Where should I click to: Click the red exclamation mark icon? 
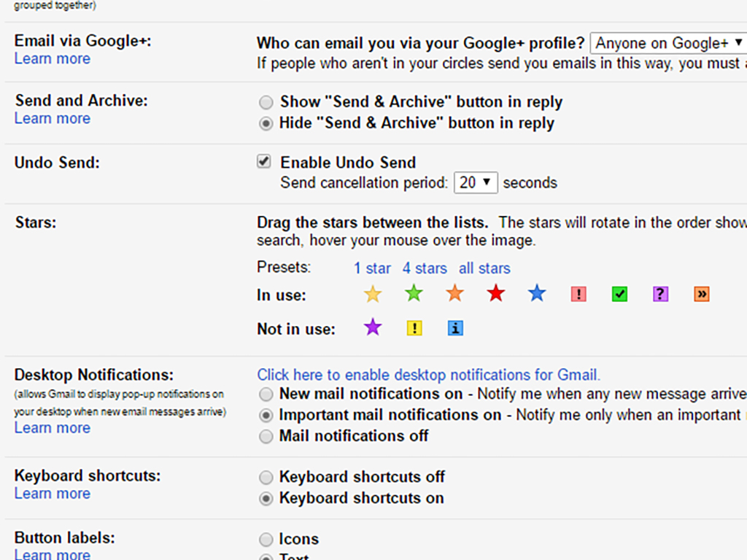coord(578,295)
